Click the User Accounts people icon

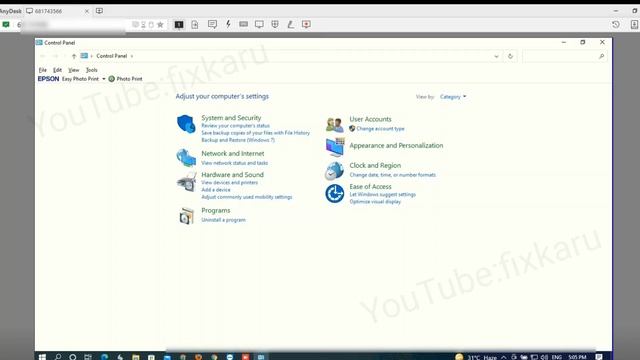point(334,124)
